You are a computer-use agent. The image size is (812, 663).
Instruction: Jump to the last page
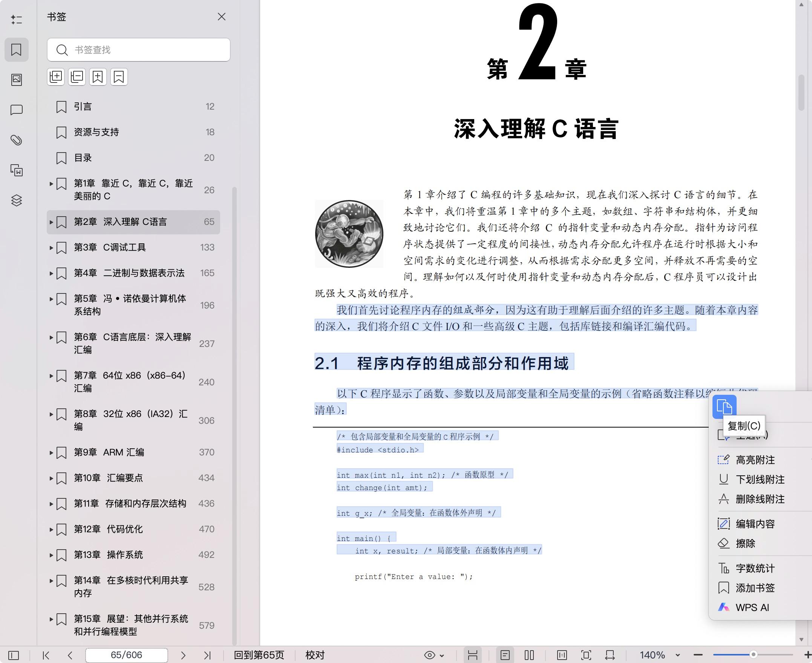(x=207, y=655)
